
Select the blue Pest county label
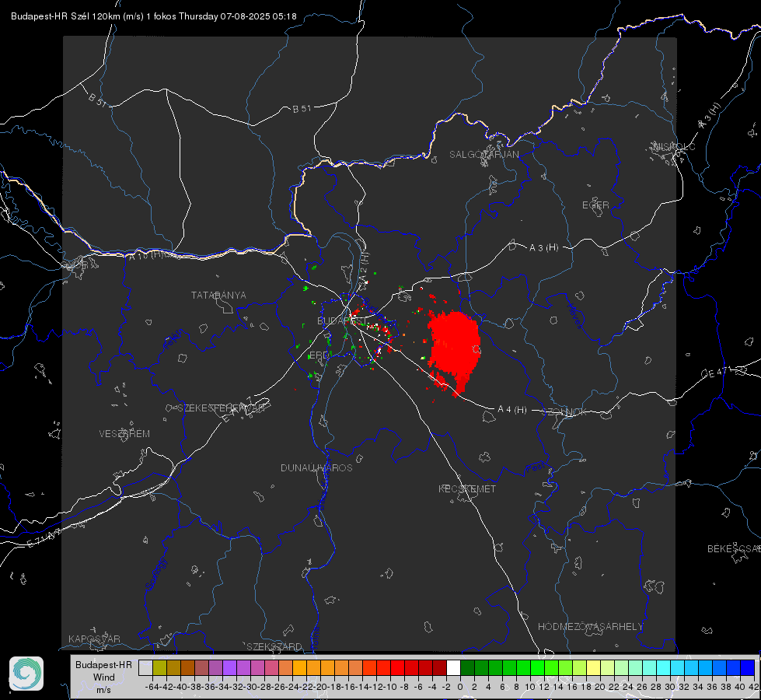[535, 467]
